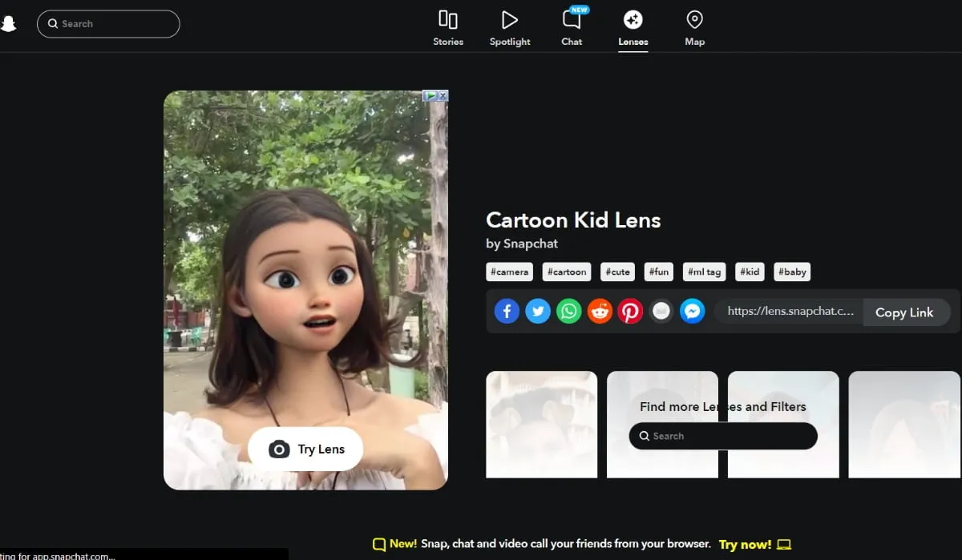The height and width of the screenshot is (560, 962).
Task: Share the lens on Facebook
Action: 507,311
